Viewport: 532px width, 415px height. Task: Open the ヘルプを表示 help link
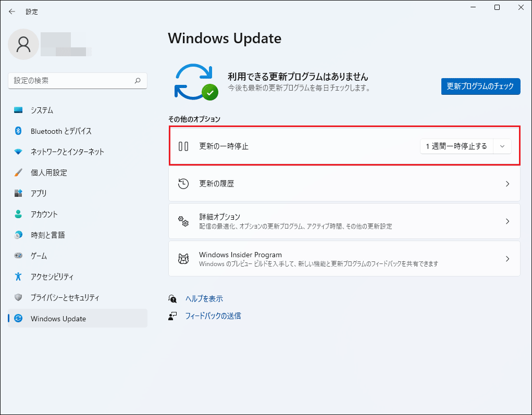tap(205, 298)
